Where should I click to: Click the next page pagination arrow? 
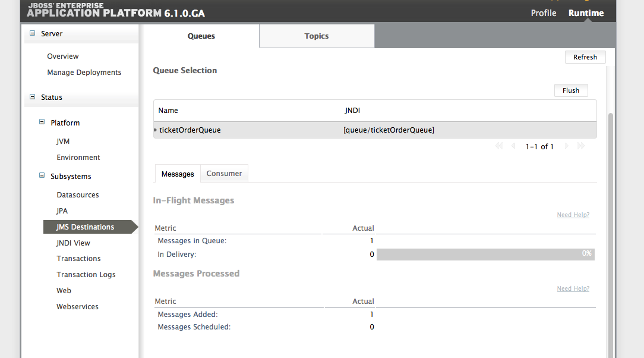(x=566, y=145)
